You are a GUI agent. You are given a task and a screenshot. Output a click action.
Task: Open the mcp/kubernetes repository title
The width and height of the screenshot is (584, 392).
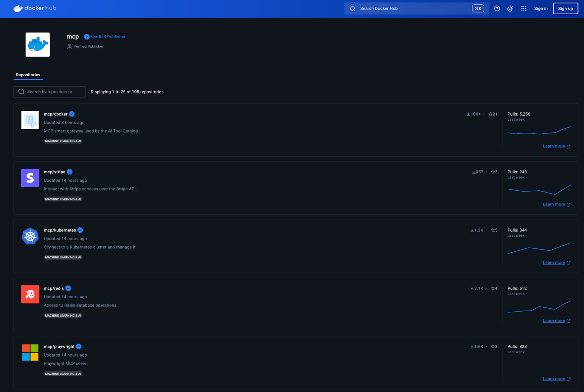(60, 230)
